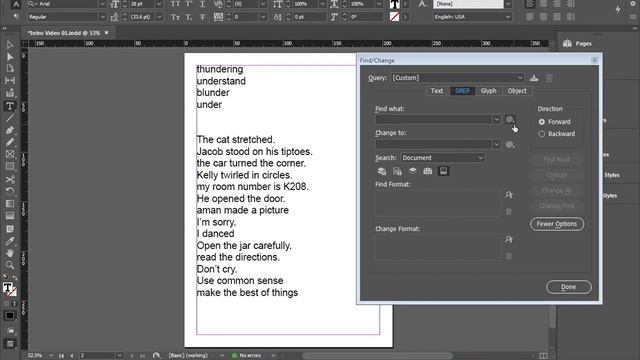This screenshot has height=360, width=640.
Task: Select the Zoom tool
Action: [10, 265]
